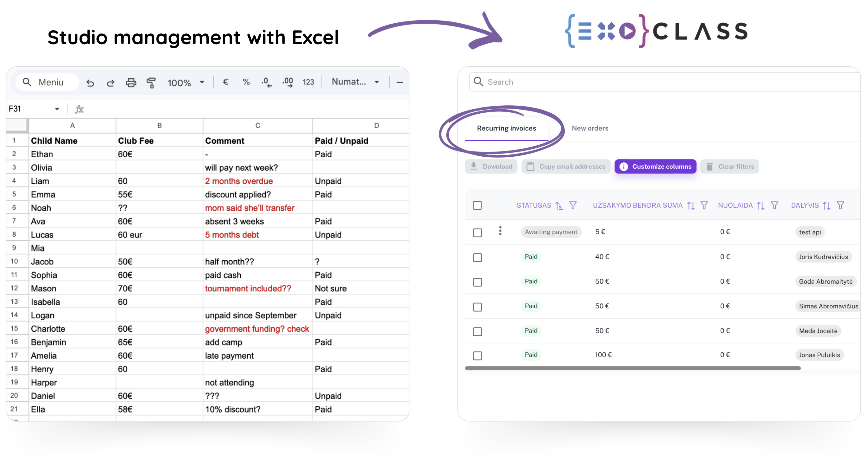Select column D header
The height and width of the screenshot is (476, 868).
(x=361, y=125)
